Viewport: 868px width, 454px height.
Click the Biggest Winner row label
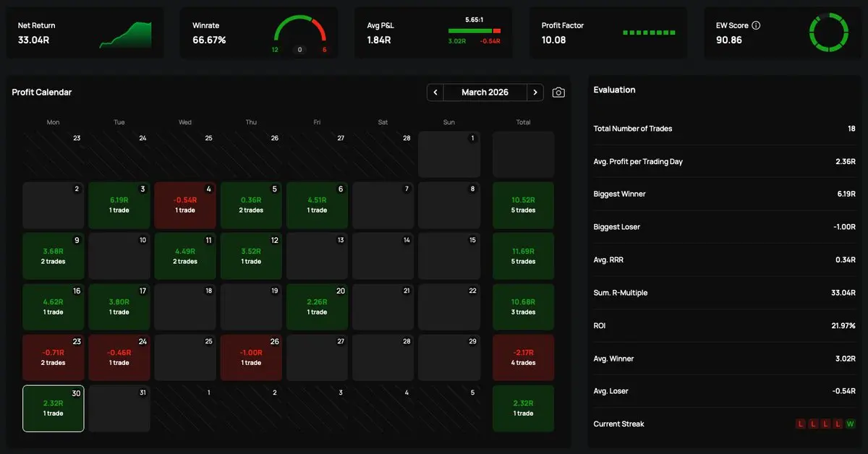[619, 194]
